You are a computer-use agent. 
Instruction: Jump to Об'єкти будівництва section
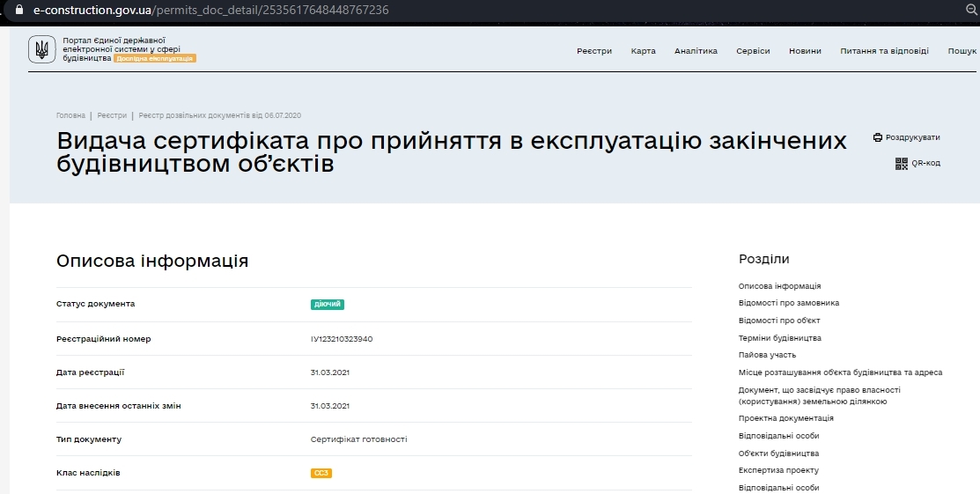tap(778, 453)
